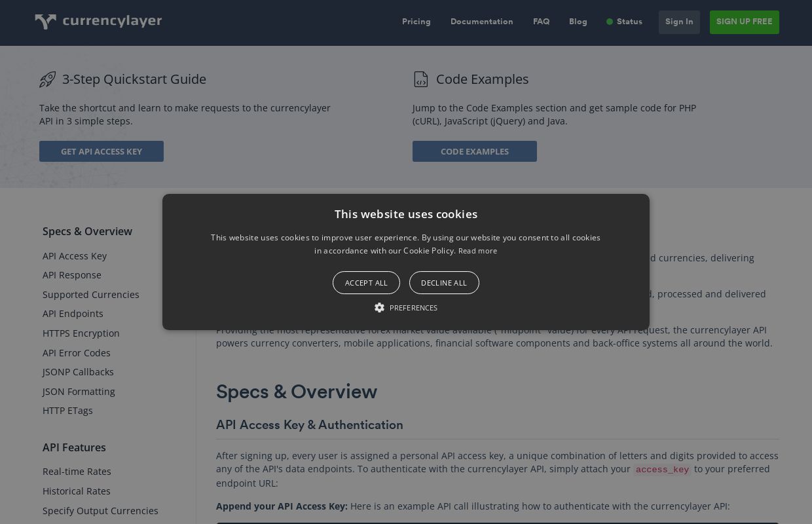
Task: Open Supported Currencies sidebar link
Action: 91,295
